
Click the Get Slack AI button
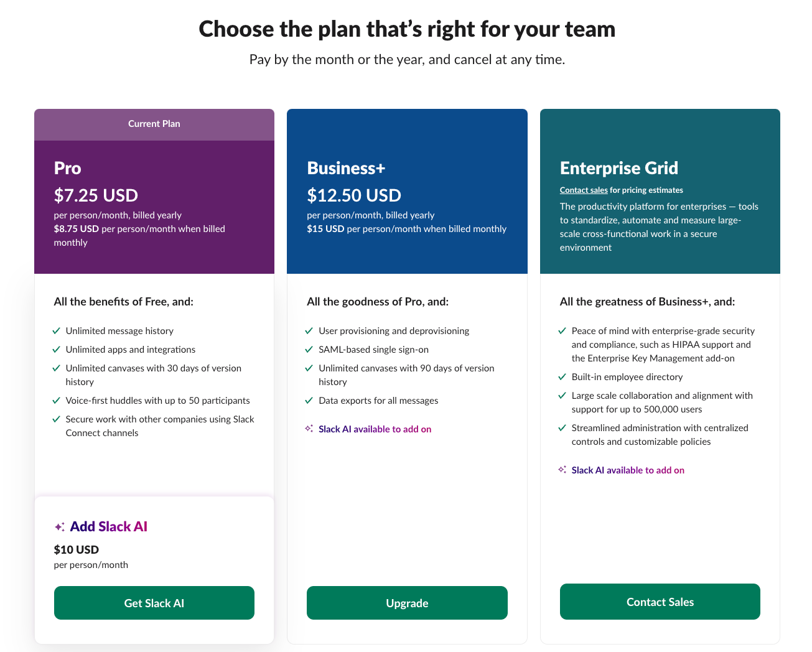pos(154,603)
